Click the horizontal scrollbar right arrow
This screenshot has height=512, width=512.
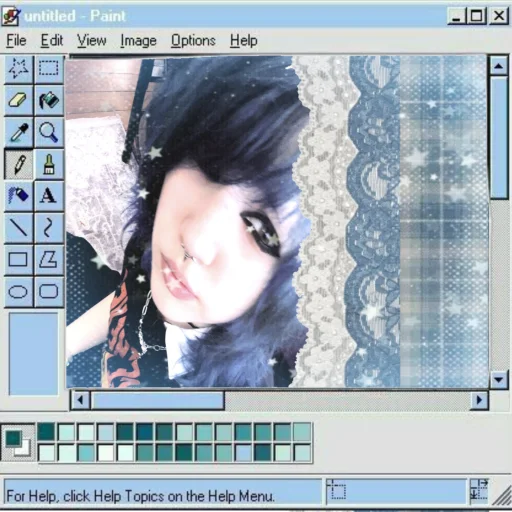pos(479,400)
